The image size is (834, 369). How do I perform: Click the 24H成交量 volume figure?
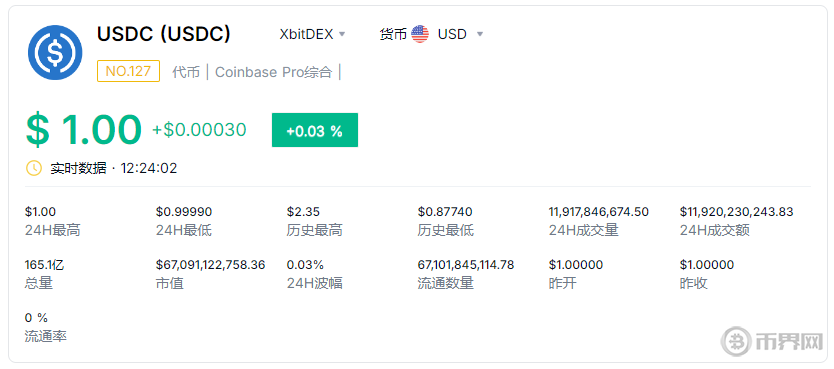click(598, 212)
